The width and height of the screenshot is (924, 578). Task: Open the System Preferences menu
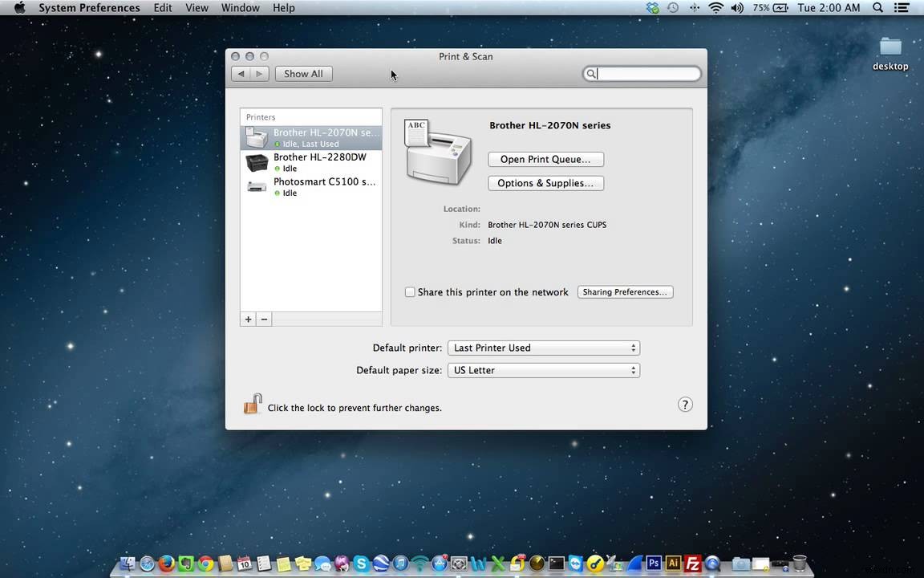[89, 7]
